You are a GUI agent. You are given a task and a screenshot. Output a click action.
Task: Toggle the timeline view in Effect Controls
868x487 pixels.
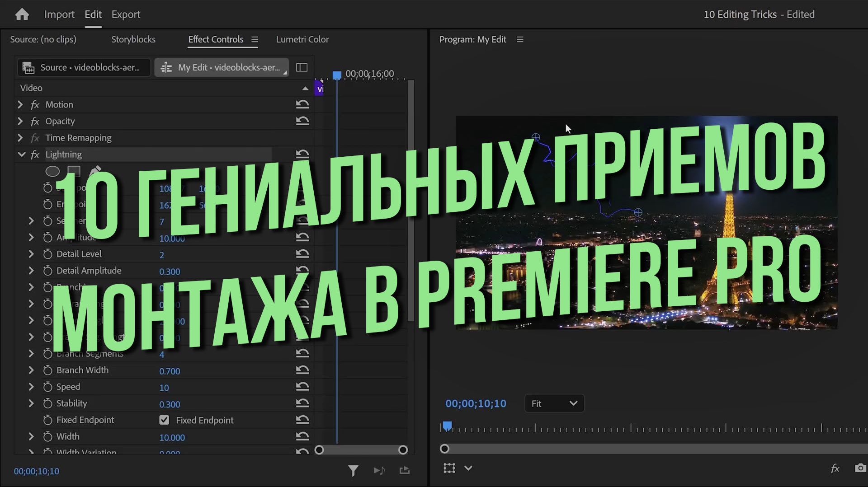coord(302,67)
